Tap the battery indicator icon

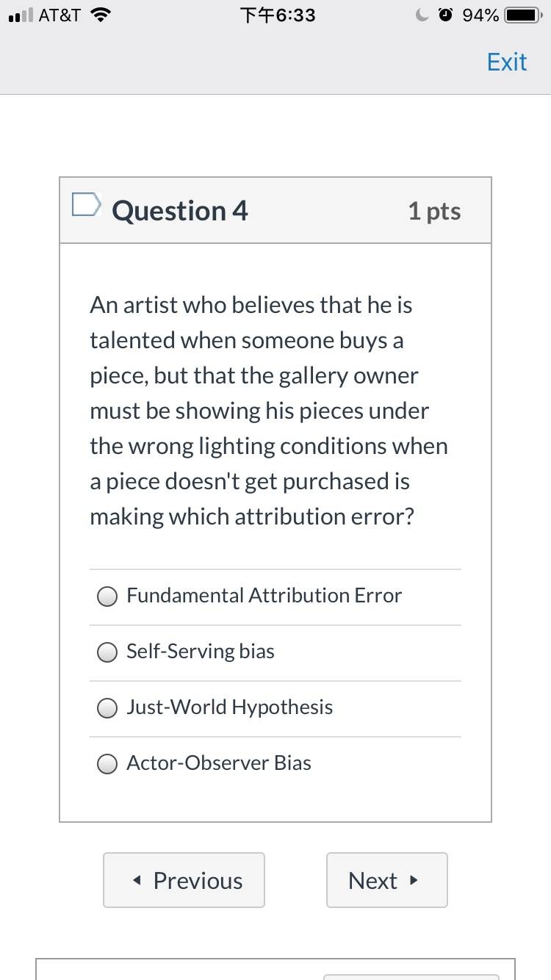pos(524,15)
